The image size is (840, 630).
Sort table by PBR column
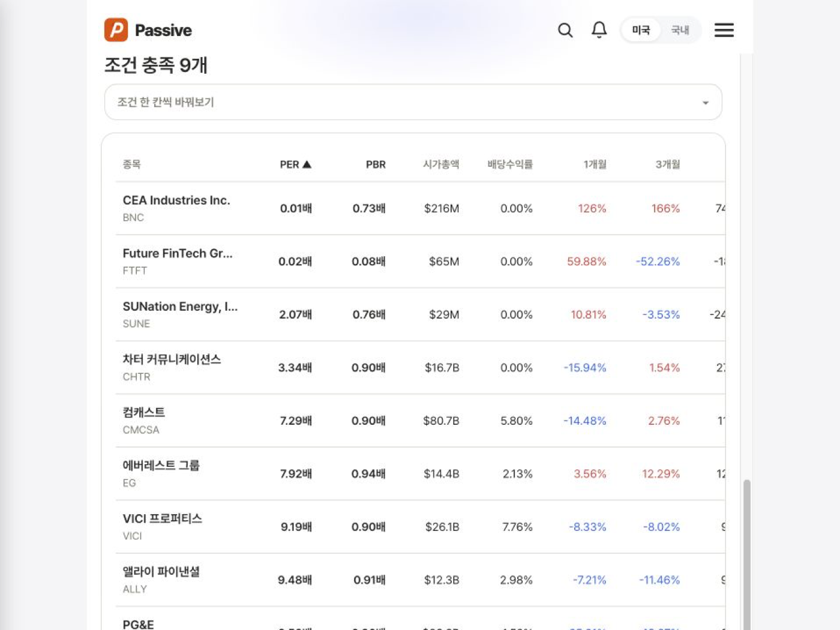click(x=376, y=164)
